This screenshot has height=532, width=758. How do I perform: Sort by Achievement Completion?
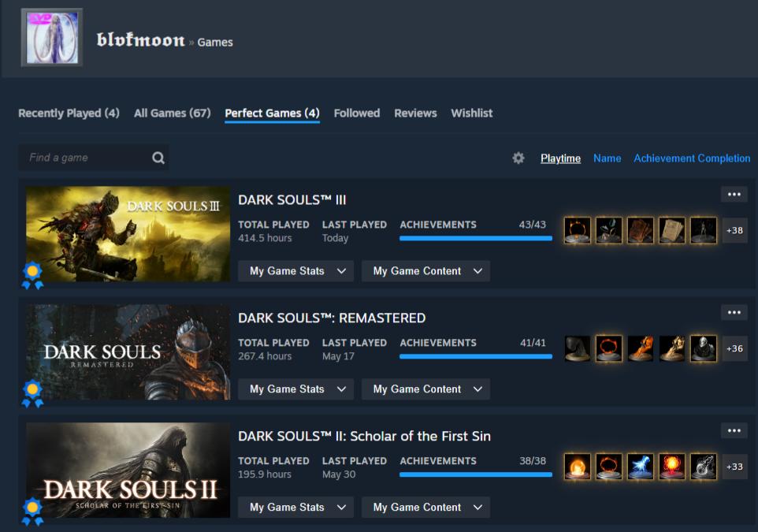[x=692, y=158]
